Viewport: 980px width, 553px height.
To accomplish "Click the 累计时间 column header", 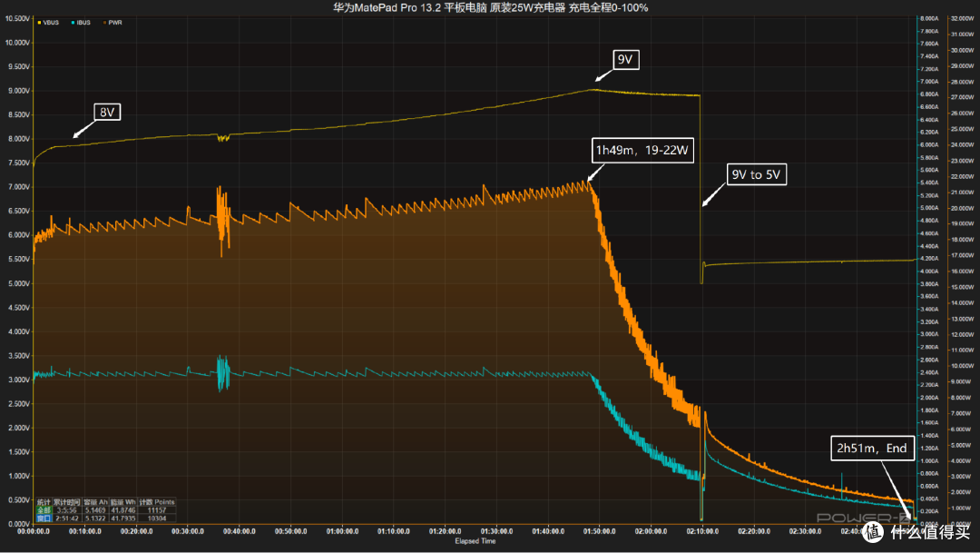I will [x=67, y=502].
